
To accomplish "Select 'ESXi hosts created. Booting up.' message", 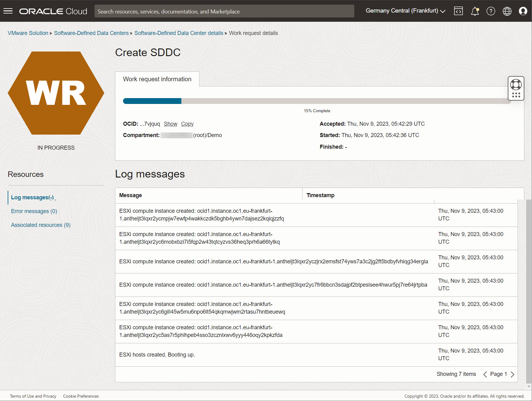I will [x=157, y=355].
